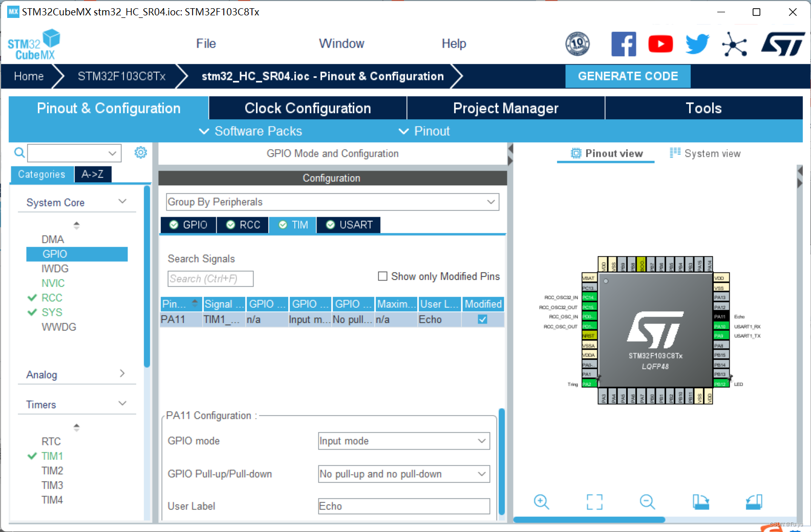
Task: Click the zoom in icon under pinout
Action: pos(541,502)
